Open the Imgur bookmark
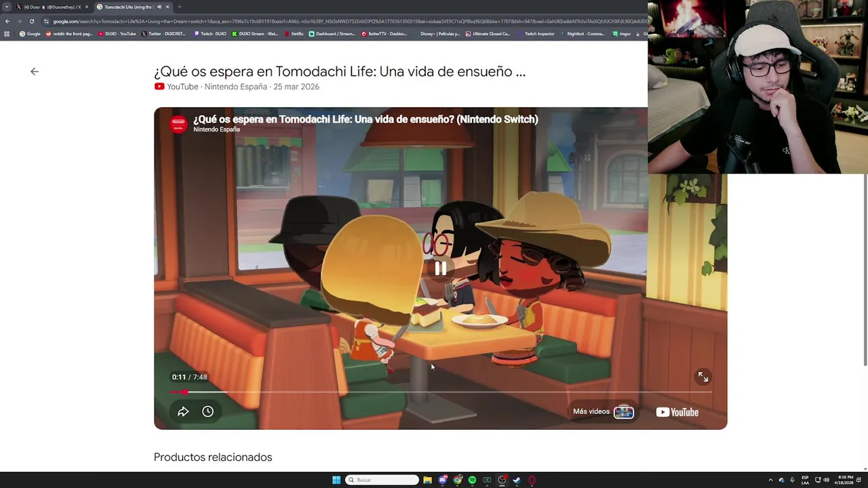The image size is (868, 488). click(622, 34)
